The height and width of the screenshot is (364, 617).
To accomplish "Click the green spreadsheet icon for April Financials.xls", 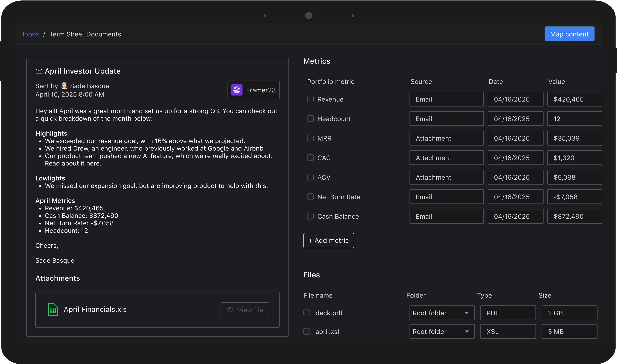I will point(53,310).
